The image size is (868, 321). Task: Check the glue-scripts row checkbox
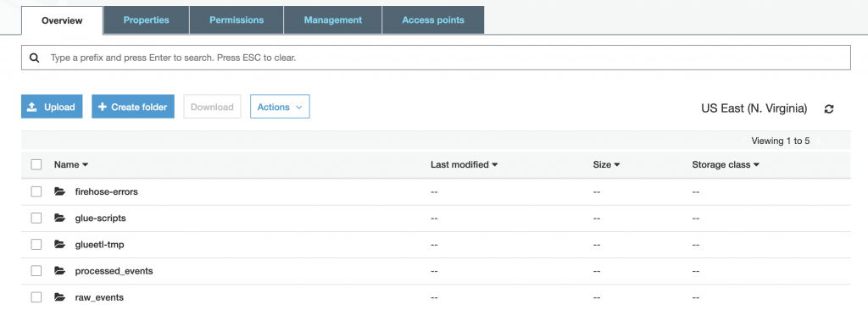36,218
